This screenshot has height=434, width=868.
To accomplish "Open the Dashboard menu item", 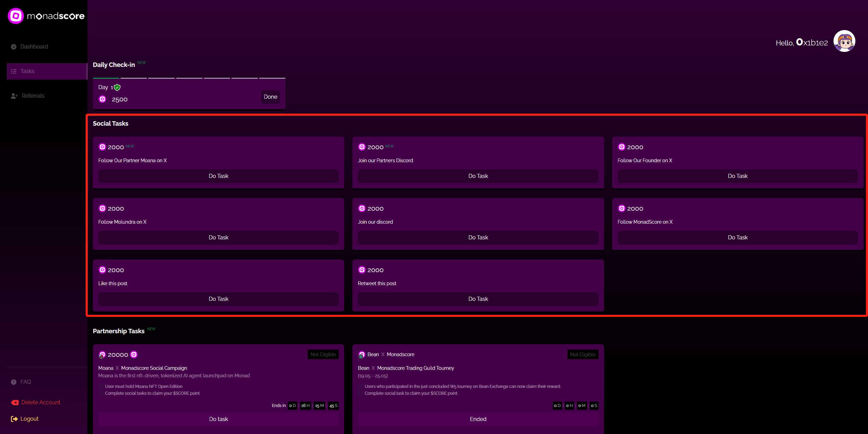I will 47,47.
